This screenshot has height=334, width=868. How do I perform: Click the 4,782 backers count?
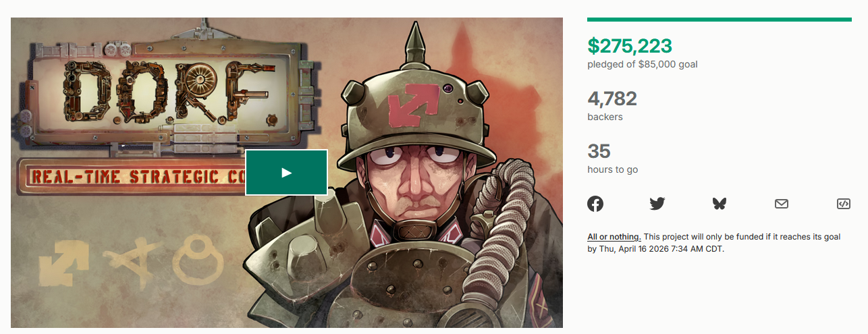click(x=612, y=99)
